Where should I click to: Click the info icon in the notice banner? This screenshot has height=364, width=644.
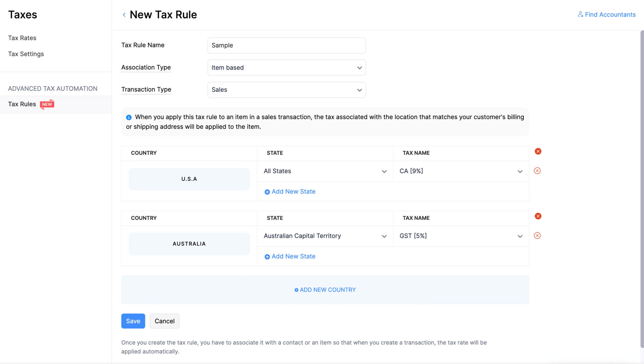pos(129,117)
